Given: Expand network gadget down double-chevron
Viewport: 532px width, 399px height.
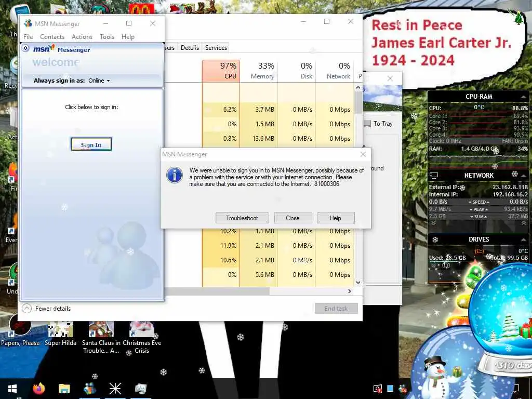Looking at the screenshot, I should [x=433, y=223].
